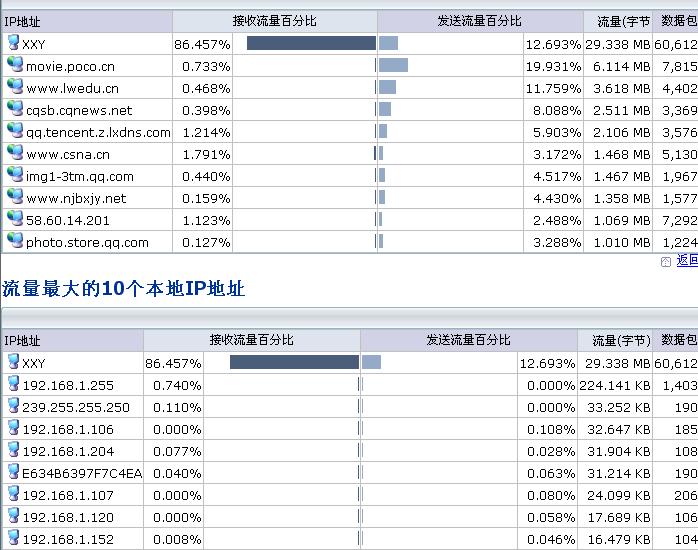Click the 流量最大的10个本地IP地址 section heading
The height and width of the screenshot is (550, 698).
[124, 290]
